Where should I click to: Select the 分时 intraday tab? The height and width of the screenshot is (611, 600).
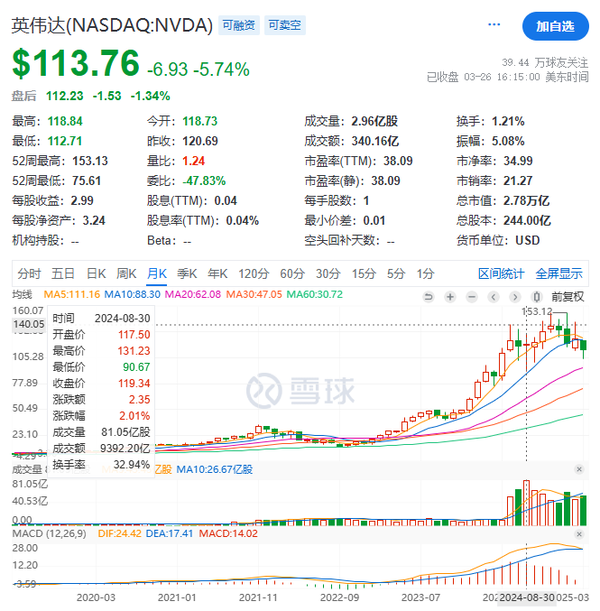coord(30,273)
